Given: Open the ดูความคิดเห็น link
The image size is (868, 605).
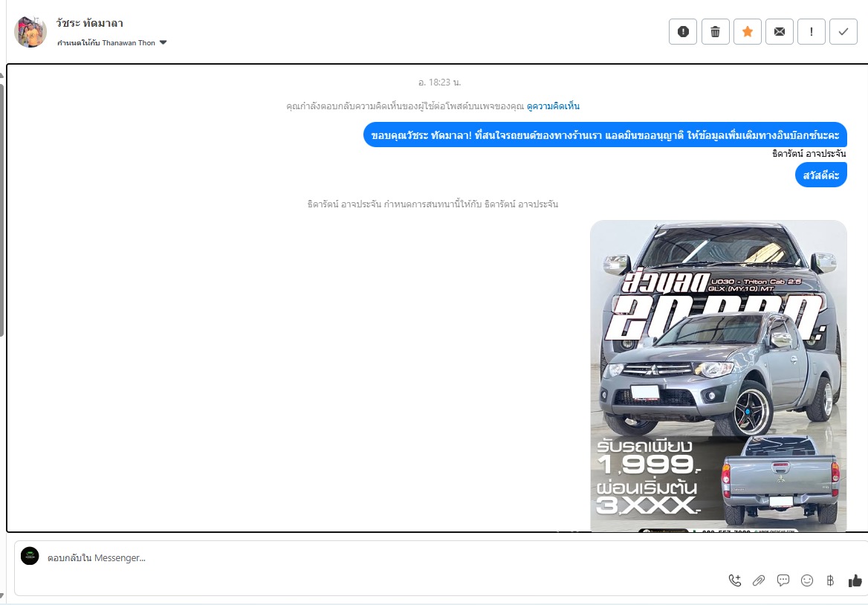Looking at the screenshot, I should coord(553,106).
